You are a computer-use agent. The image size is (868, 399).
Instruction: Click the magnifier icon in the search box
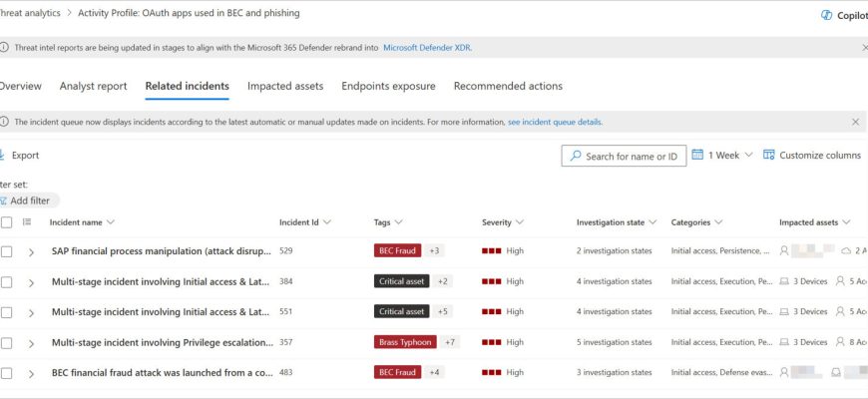576,156
